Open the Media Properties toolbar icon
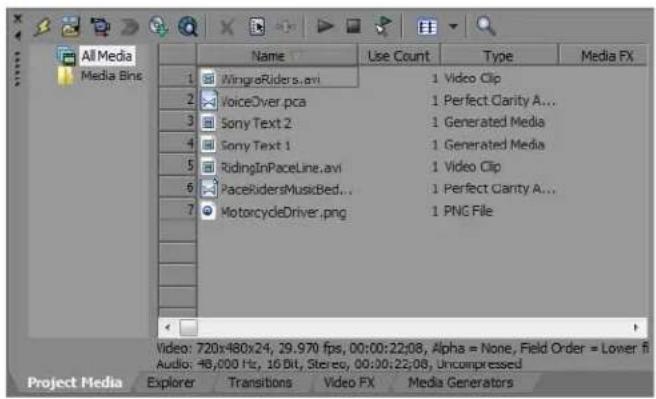Viewport: 656px width, 399px height. 257,27
